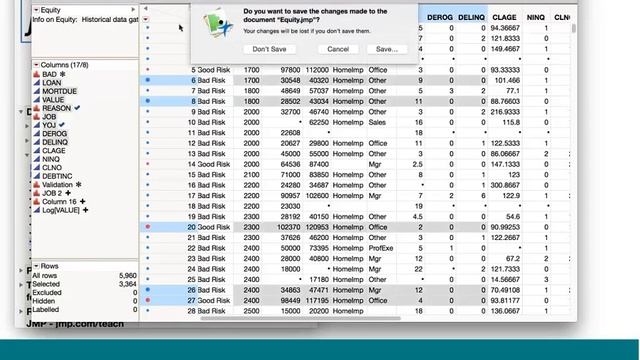The width and height of the screenshot is (640, 360).
Task: Click the CLAGE value 300.8667
Action: point(505,185)
